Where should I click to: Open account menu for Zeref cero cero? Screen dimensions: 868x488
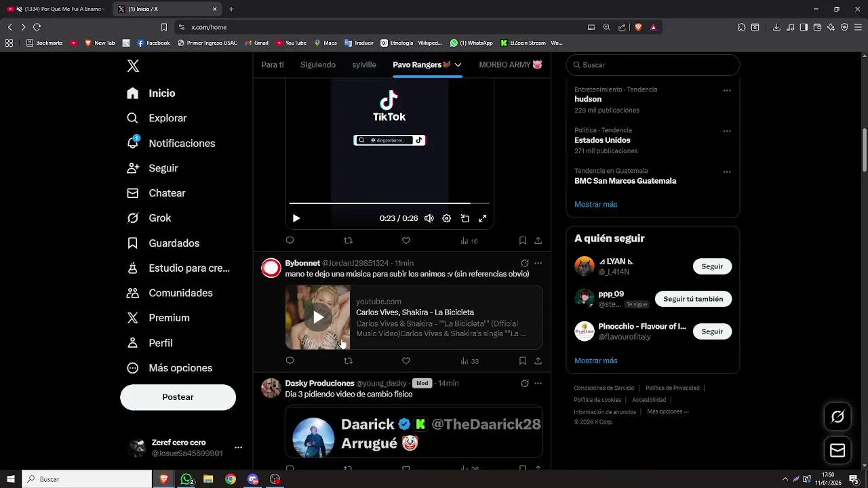click(238, 448)
